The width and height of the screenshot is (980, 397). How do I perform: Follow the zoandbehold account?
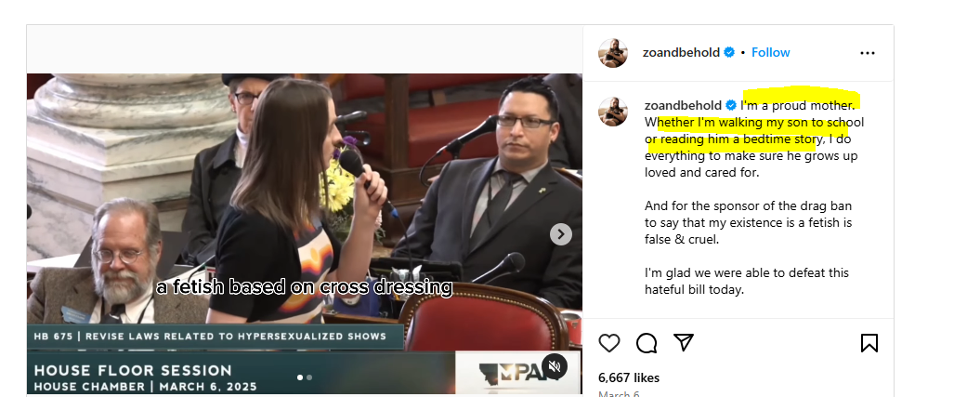[771, 52]
